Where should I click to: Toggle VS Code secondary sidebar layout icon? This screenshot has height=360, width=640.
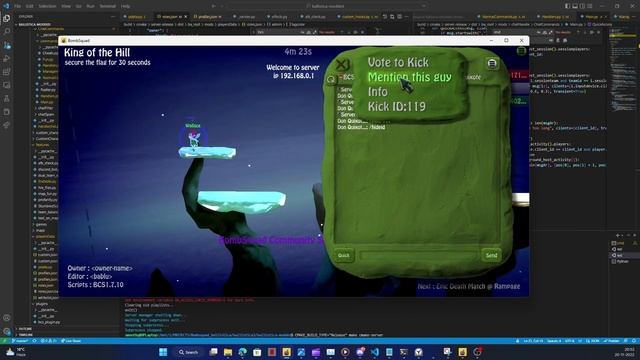tap(582, 6)
